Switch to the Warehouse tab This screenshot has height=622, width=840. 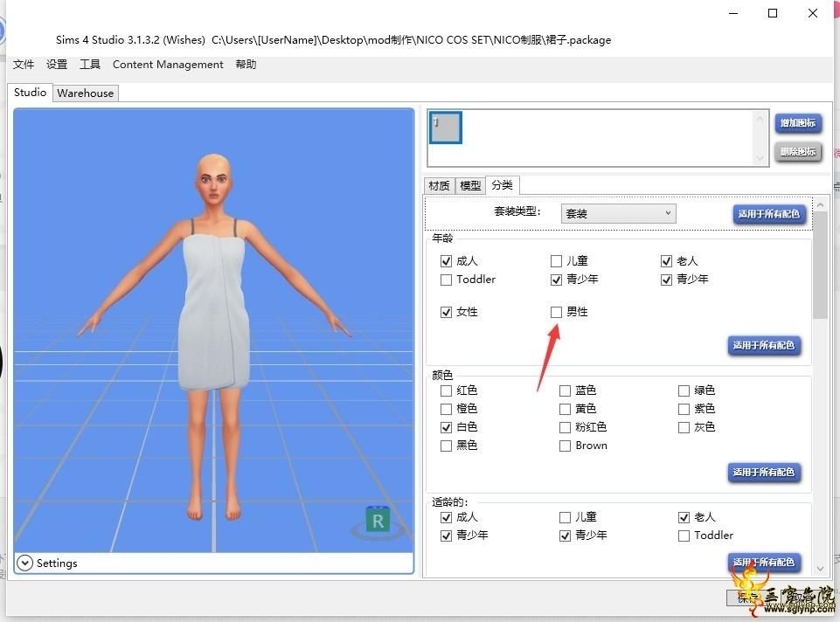pos(85,93)
